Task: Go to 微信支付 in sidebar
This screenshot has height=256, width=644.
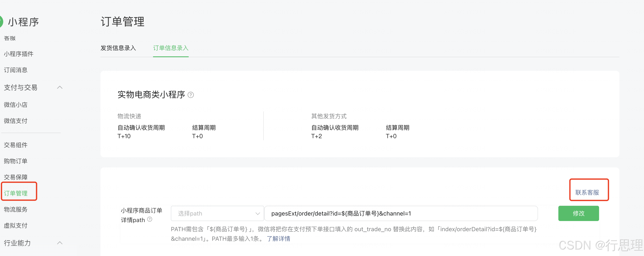Action: point(16,121)
